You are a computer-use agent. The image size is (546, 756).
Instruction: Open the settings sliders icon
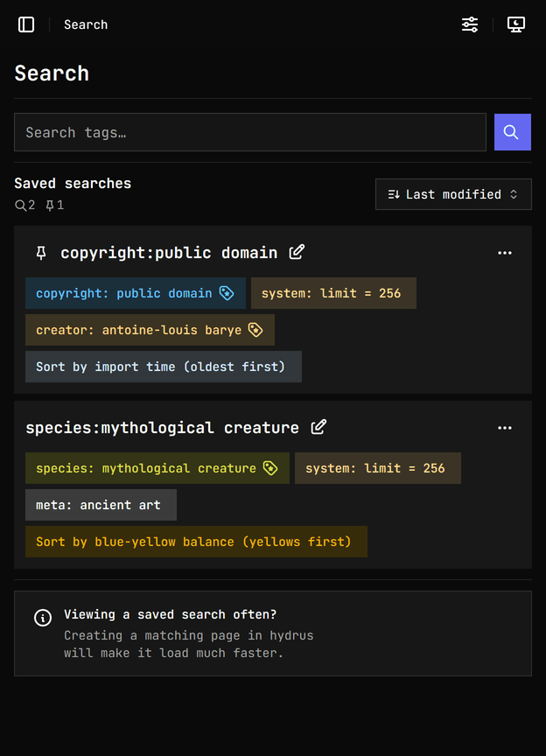pyautogui.click(x=470, y=24)
